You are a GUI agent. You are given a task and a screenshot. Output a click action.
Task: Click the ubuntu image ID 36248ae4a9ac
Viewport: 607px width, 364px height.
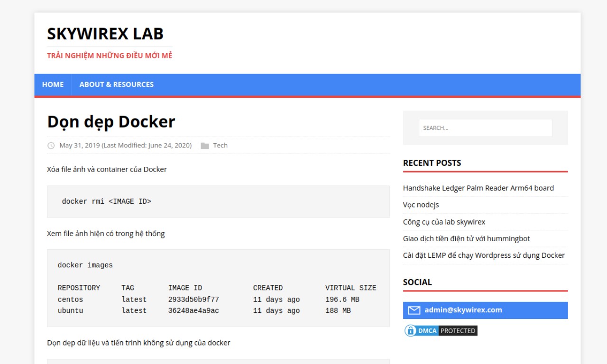point(193,311)
